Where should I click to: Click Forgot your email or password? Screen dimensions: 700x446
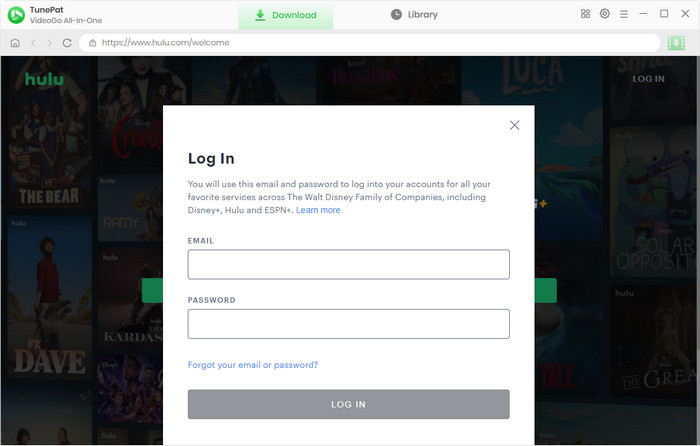253,365
